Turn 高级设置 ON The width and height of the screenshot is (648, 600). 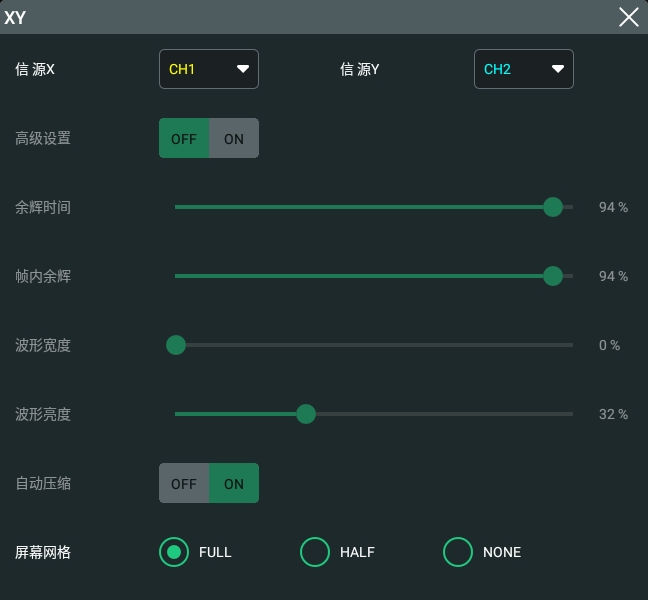[x=234, y=138]
